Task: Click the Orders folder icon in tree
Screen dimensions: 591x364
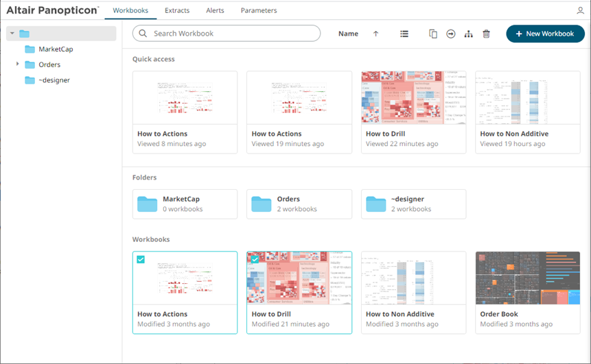Action: pos(30,64)
